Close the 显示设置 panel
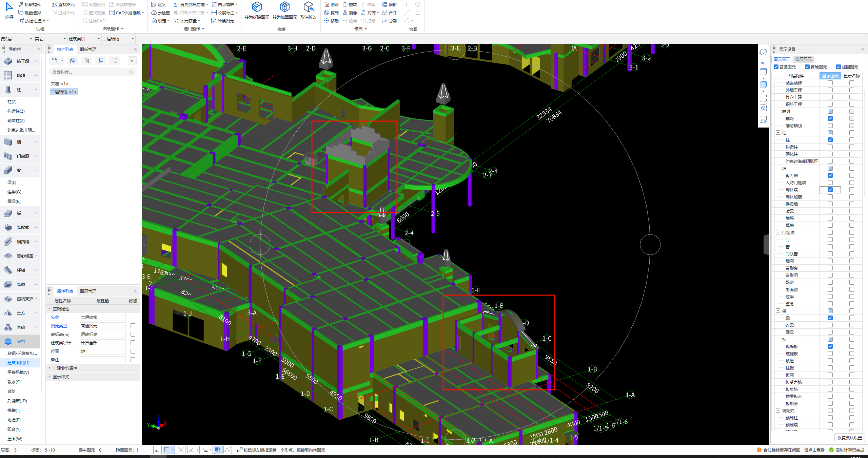 [x=863, y=49]
